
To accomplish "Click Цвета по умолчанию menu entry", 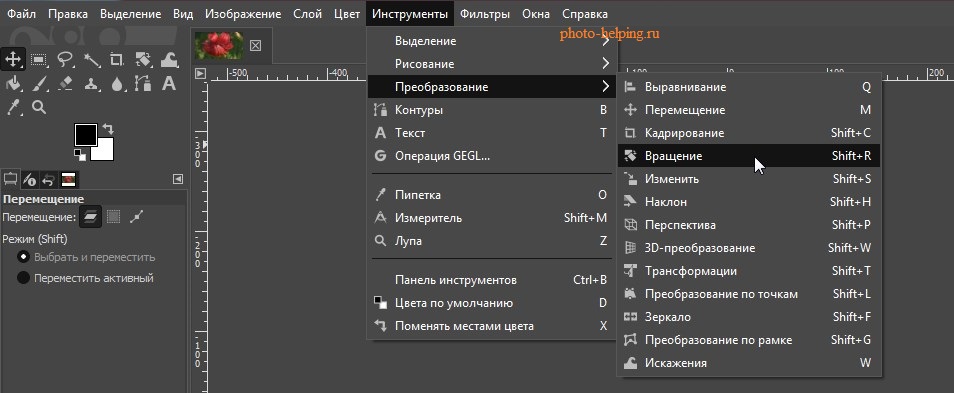I will pos(492,303).
